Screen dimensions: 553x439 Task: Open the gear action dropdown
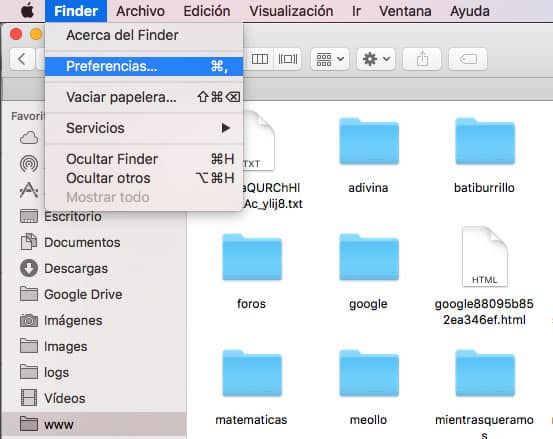pyautogui.click(x=376, y=59)
